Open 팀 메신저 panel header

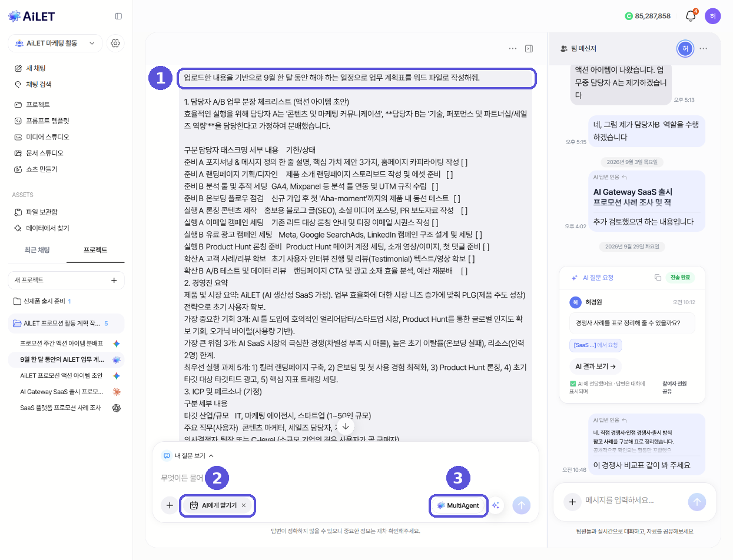[579, 48]
